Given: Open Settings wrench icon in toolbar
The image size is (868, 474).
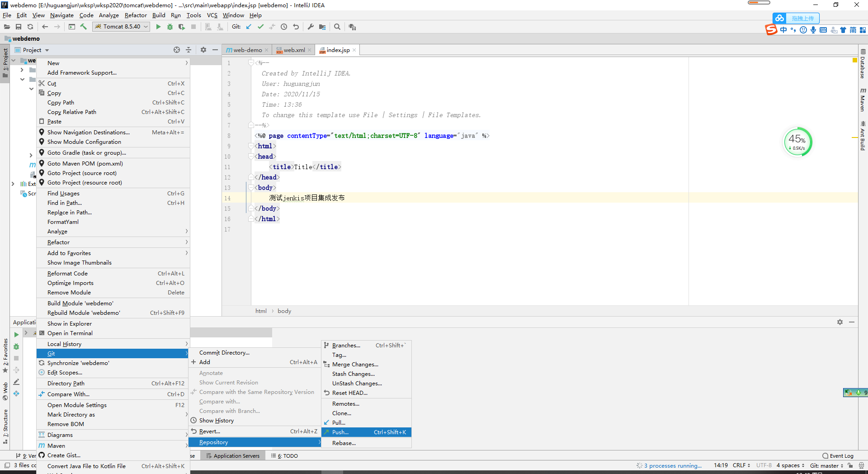Looking at the screenshot, I should click(311, 27).
